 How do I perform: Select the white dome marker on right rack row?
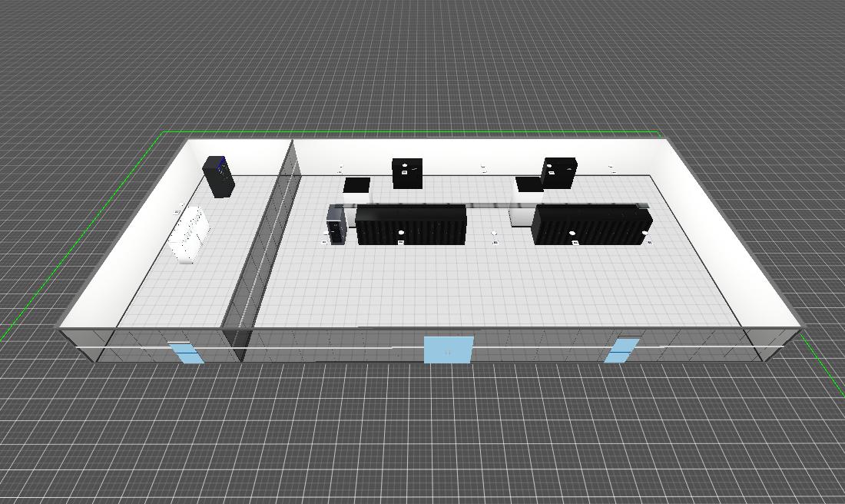tap(572, 233)
